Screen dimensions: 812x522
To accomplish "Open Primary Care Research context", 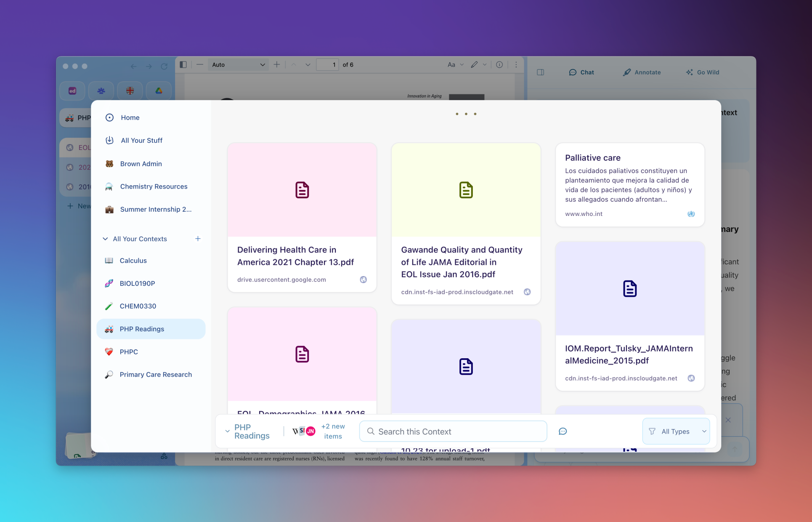I will tap(156, 374).
